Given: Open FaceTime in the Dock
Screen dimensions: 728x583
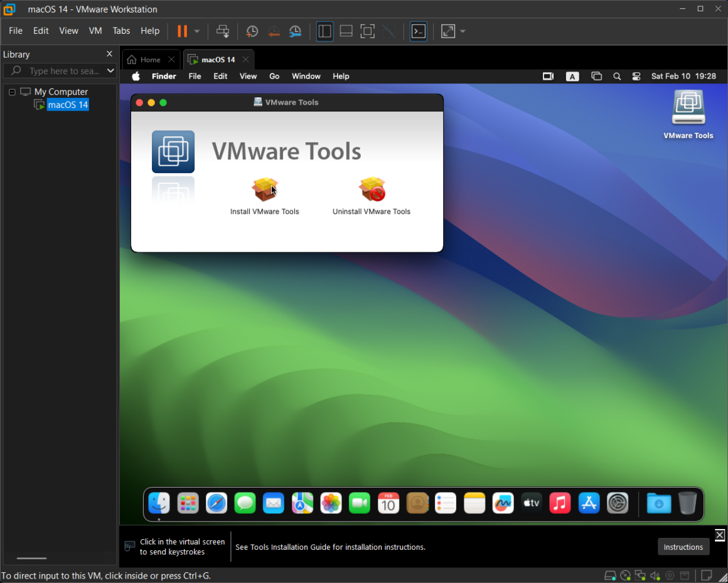Looking at the screenshot, I should 360,503.
